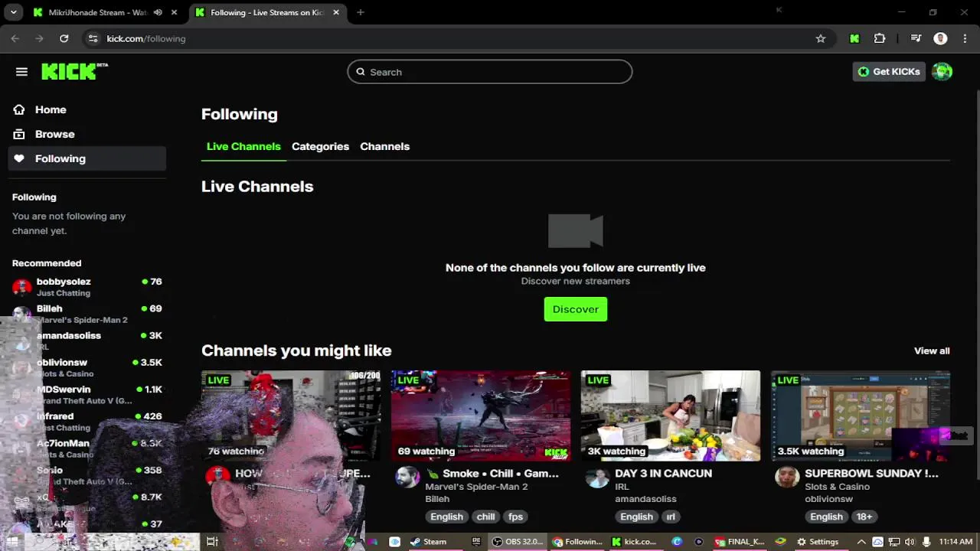Click the chill tag on Billeh card
This screenshot has height=551, width=980.
486,517
